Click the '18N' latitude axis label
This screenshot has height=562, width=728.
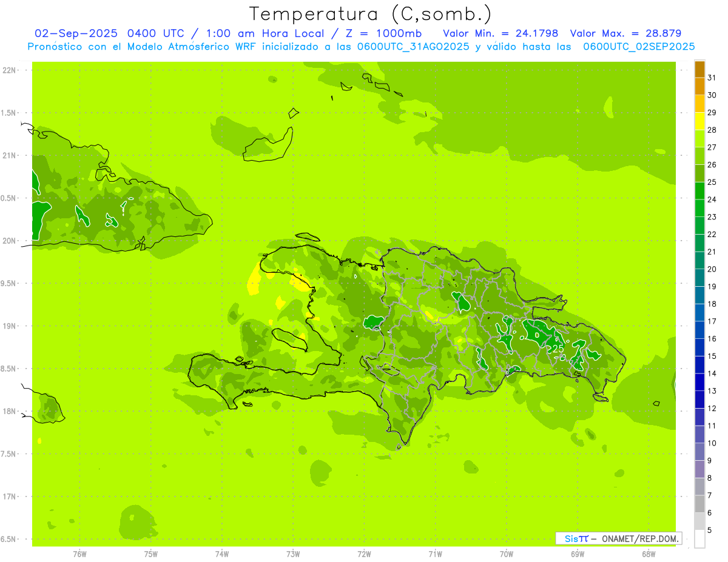pos(9,411)
